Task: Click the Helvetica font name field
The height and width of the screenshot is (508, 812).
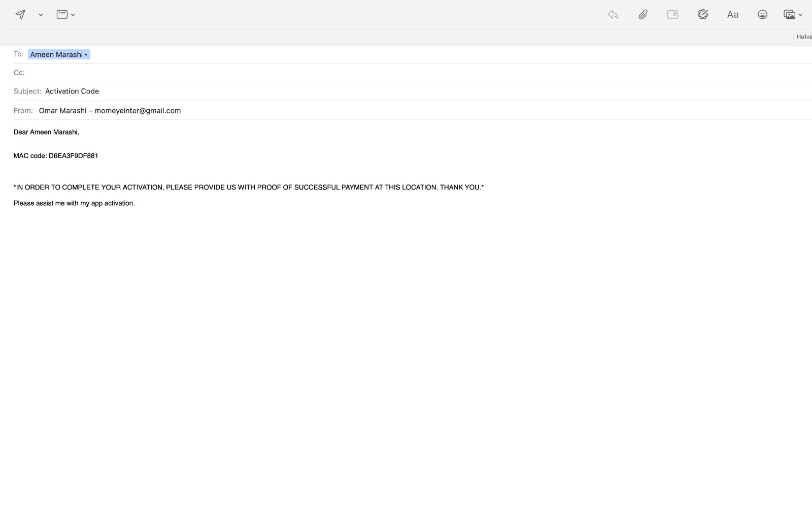Action: [804, 37]
